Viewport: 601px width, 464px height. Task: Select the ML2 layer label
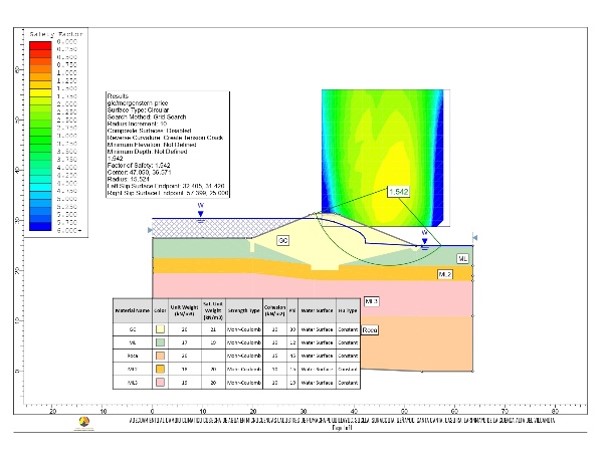pyautogui.click(x=444, y=273)
